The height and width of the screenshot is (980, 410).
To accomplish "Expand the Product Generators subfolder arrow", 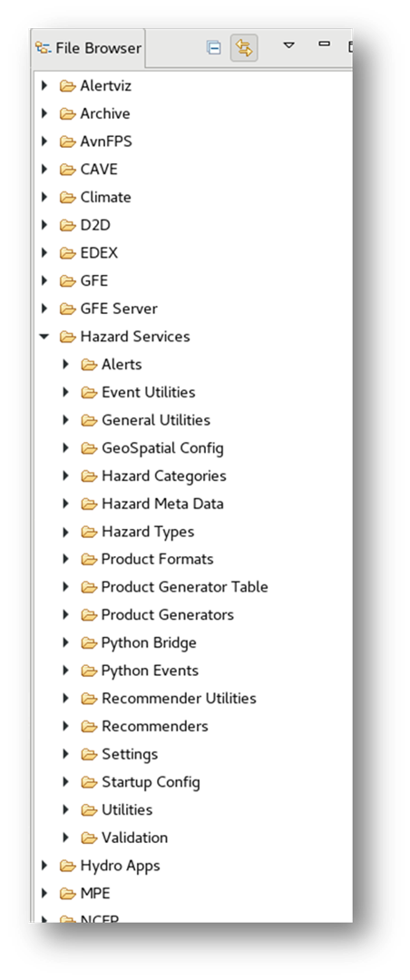I will 65,614.
